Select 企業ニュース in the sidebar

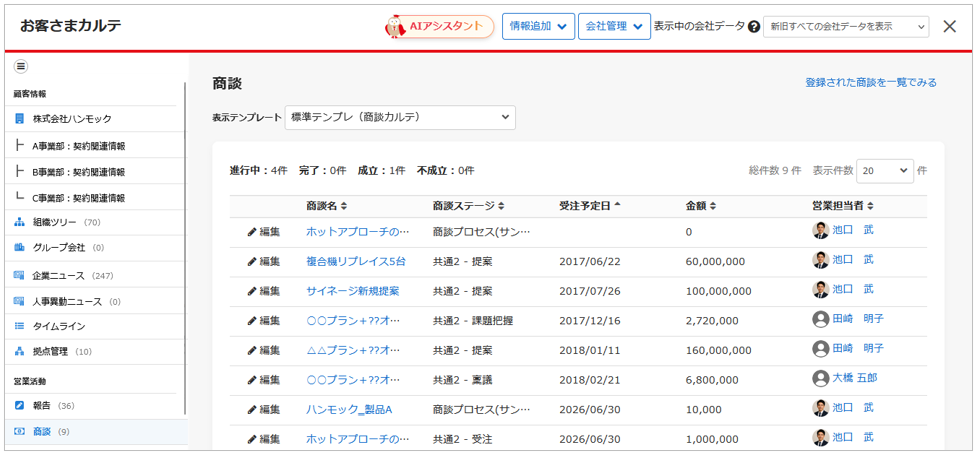click(x=60, y=275)
